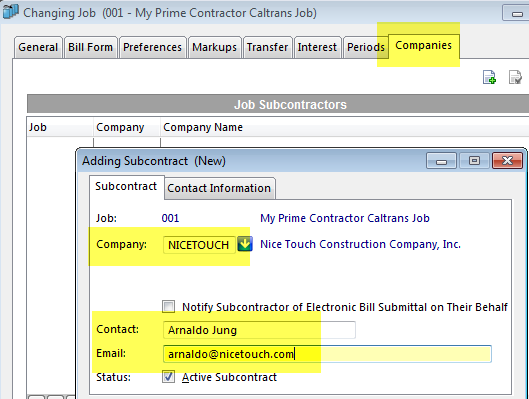The image size is (529, 399).
Task: Click the green company lookup arrow
Action: 245,244
